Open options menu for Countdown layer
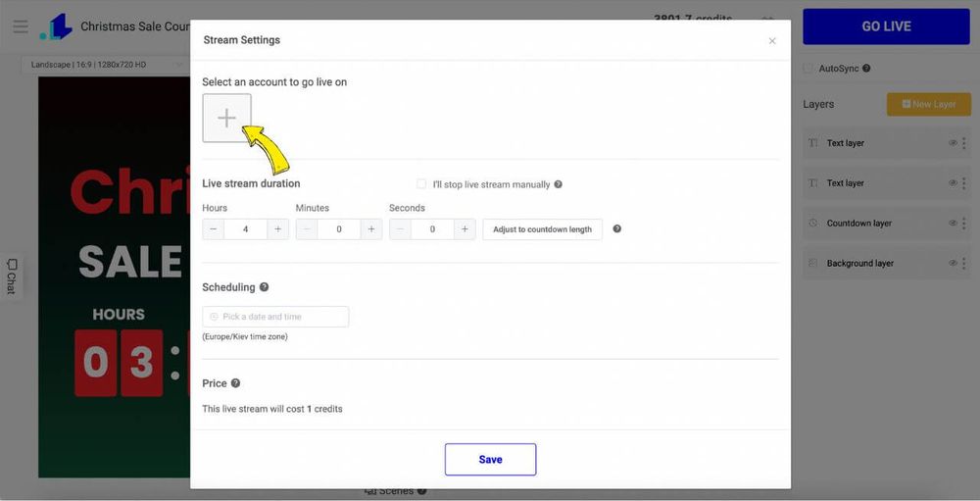 (x=964, y=224)
